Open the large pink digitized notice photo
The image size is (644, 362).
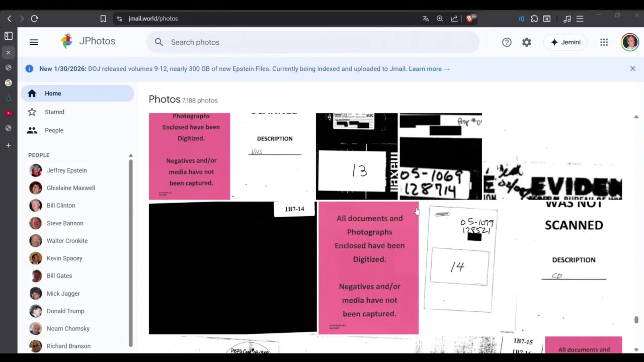point(368,268)
